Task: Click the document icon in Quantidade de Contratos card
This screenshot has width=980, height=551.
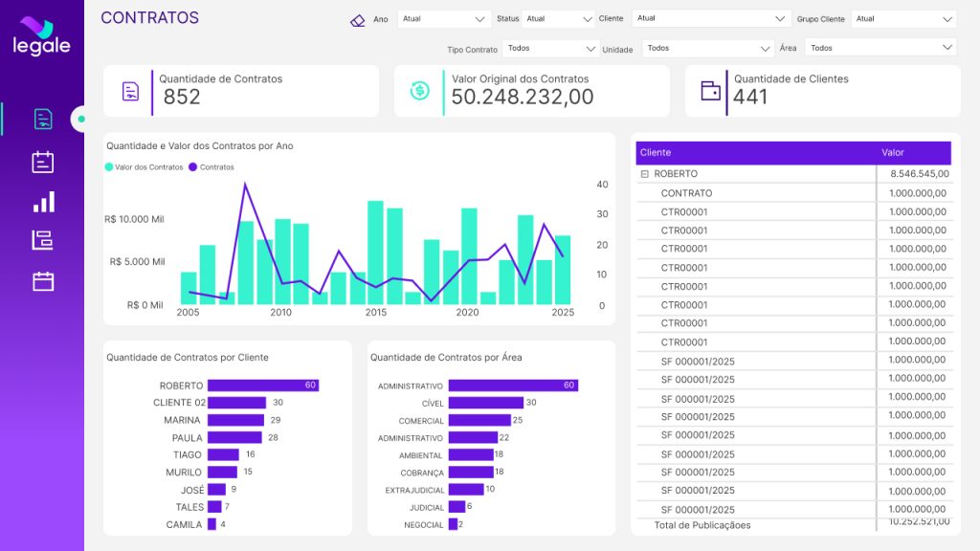Action: 130,92
